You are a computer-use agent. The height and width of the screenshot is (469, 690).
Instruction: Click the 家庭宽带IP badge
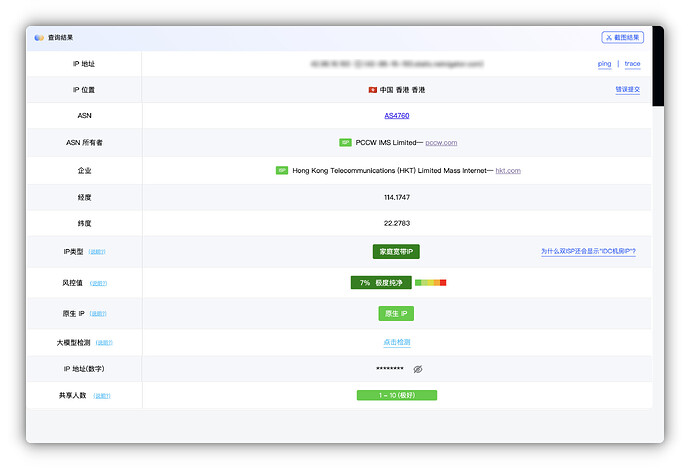396,252
